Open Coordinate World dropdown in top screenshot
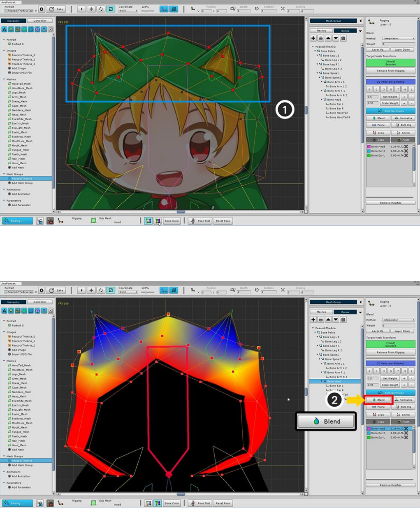The height and width of the screenshot is (508, 420). click(x=128, y=11)
